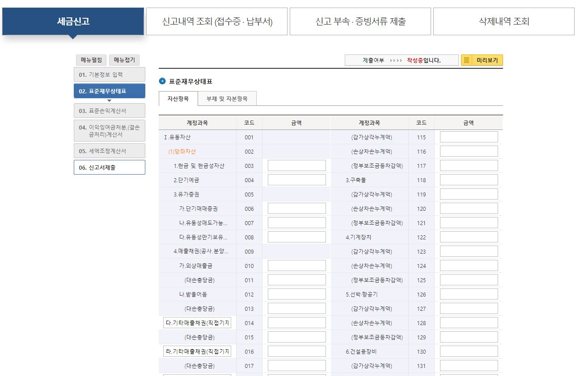The width and height of the screenshot is (588, 376).
Task: Click amount field for code 117 정부보조금등차감액
Action: (469, 166)
